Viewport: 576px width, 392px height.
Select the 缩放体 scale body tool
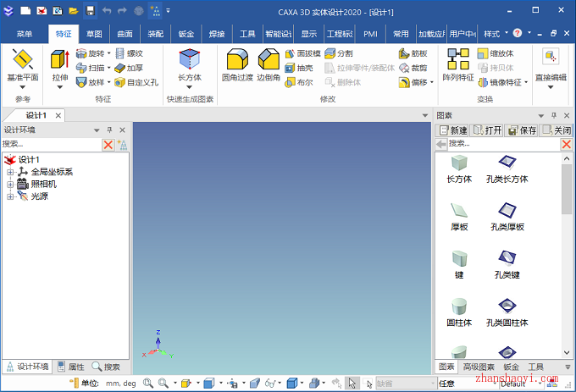[x=496, y=53]
